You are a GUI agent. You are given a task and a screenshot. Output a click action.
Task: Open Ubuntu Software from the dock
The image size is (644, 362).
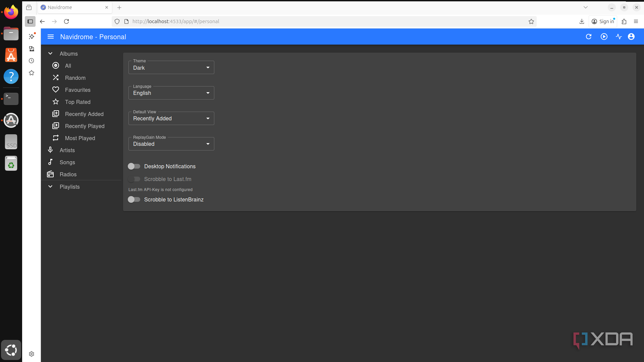click(x=11, y=55)
